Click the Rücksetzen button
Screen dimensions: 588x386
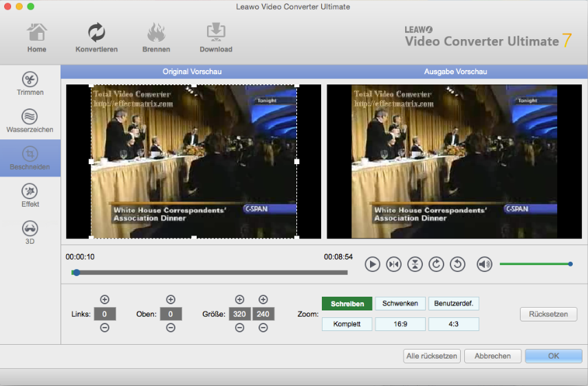[547, 314]
